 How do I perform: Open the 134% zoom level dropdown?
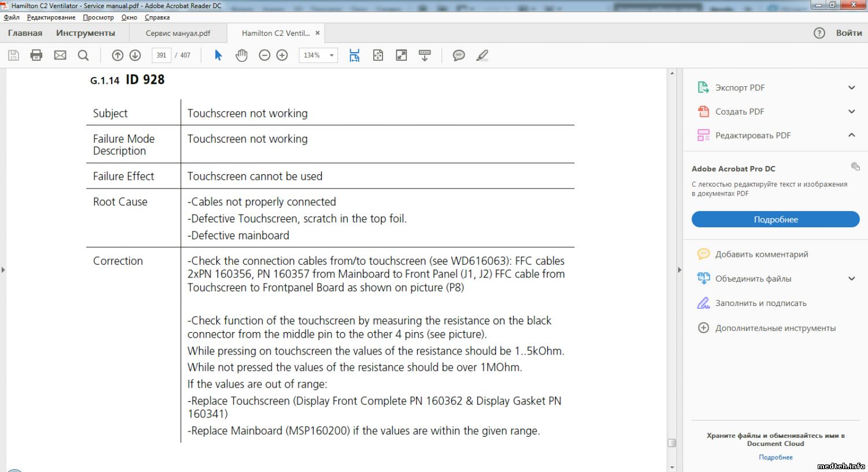[332, 56]
